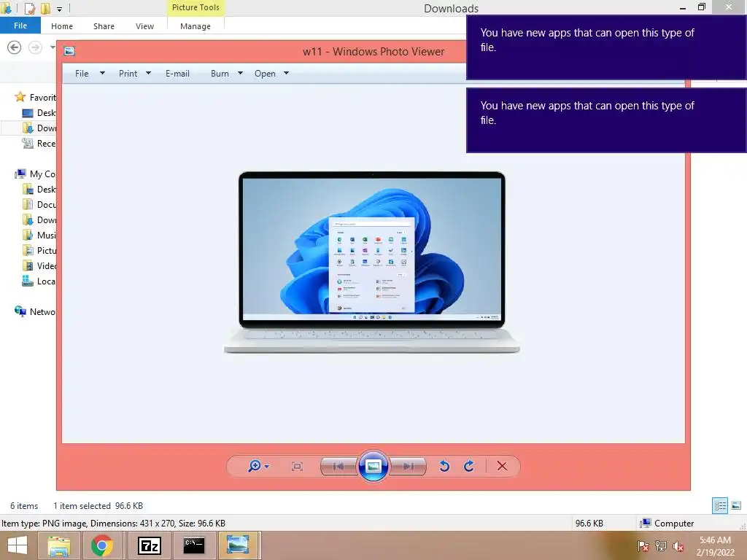Select Recent places under Favorites

(39, 144)
